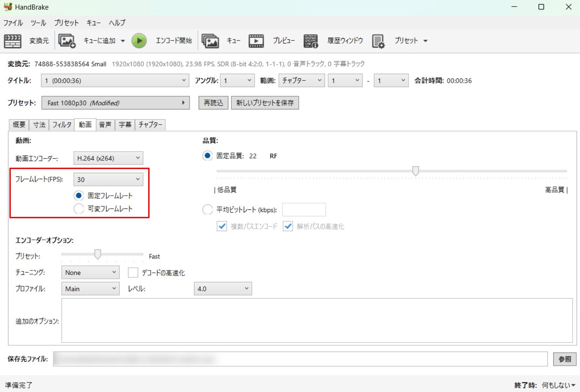Select the 固定品質 radio button
The image size is (580, 392).
[207, 156]
